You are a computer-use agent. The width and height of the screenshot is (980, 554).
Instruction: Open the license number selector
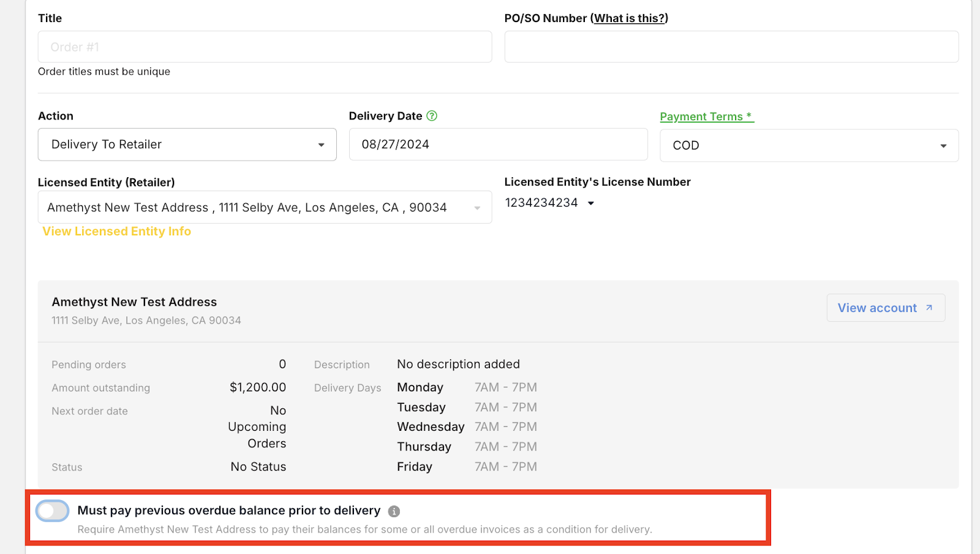coord(549,203)
